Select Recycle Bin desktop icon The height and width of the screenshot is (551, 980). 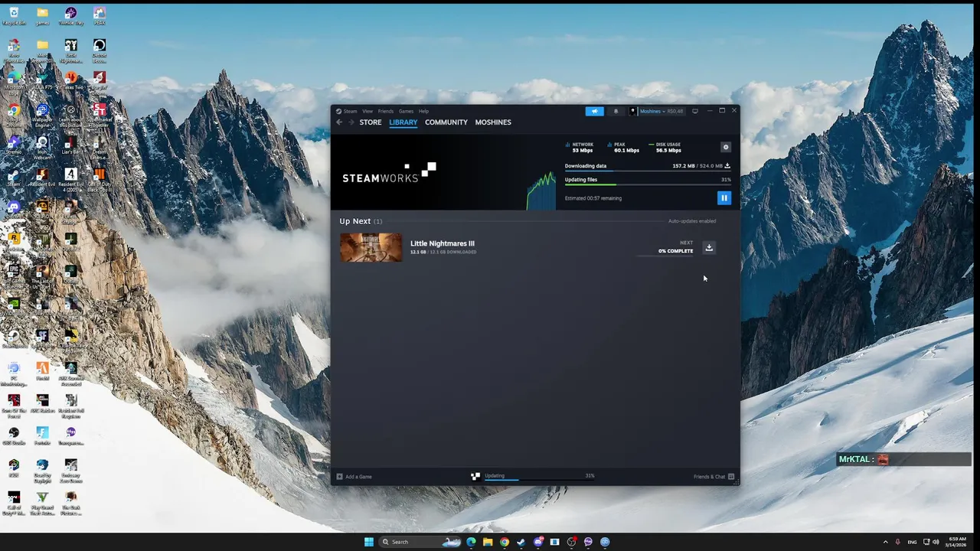14,16
